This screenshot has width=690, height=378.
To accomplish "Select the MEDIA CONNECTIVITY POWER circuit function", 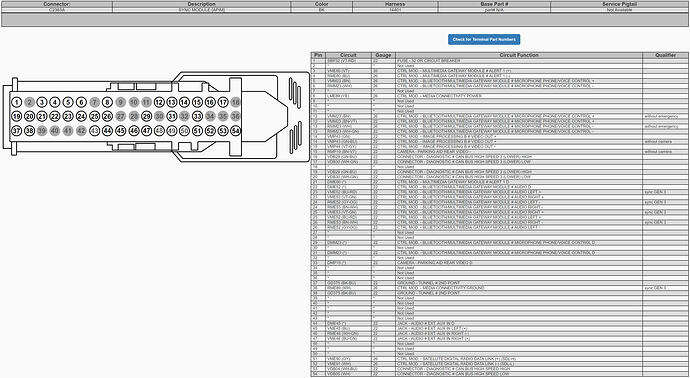I will [x=519, y=95].
